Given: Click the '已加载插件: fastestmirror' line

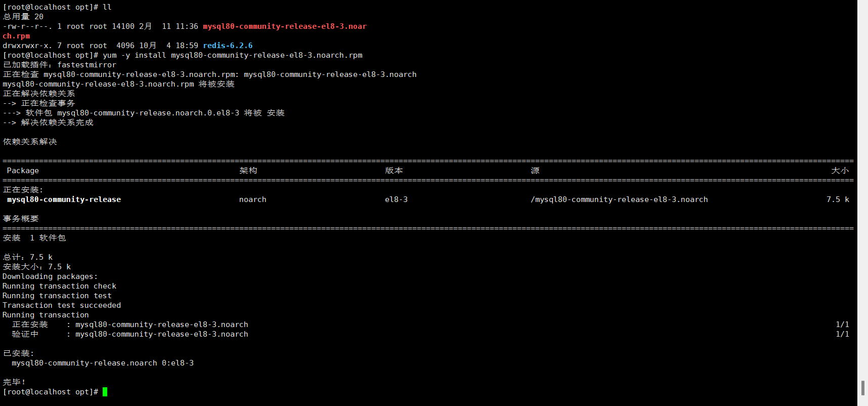Looking at the screenshot, I should 59,65.
